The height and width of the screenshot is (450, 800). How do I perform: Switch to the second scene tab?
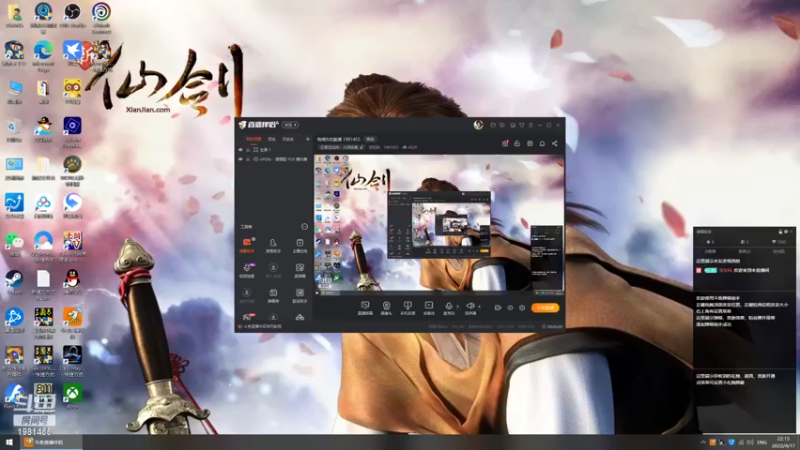pos(272,139)
